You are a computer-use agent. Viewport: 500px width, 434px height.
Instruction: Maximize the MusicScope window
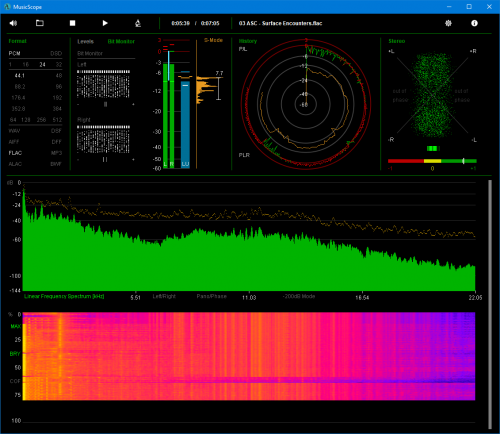tap(469, 6)
